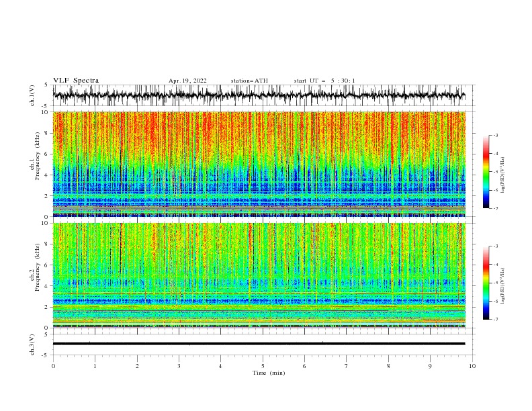Click the -3 label on ch.1 colorbar
The height and width of the screenshot is (411, 532).
pyautogui.click(x=496, y=135)
